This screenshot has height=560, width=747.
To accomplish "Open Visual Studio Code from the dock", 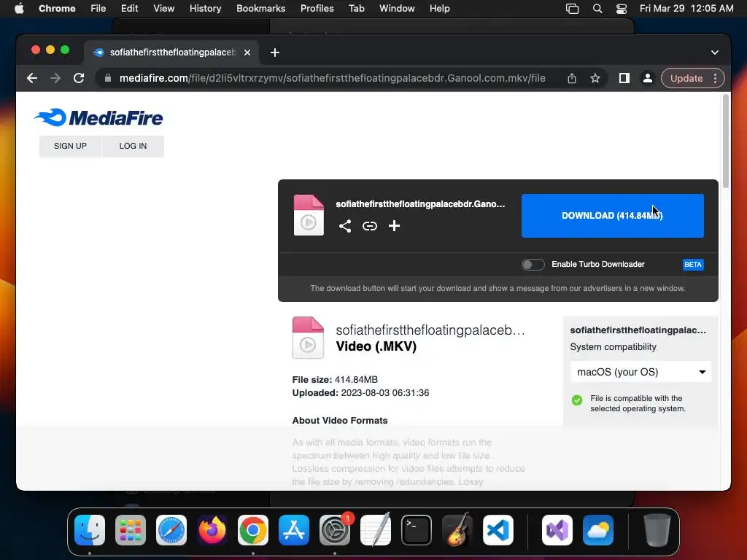I will tap(498, 530).
